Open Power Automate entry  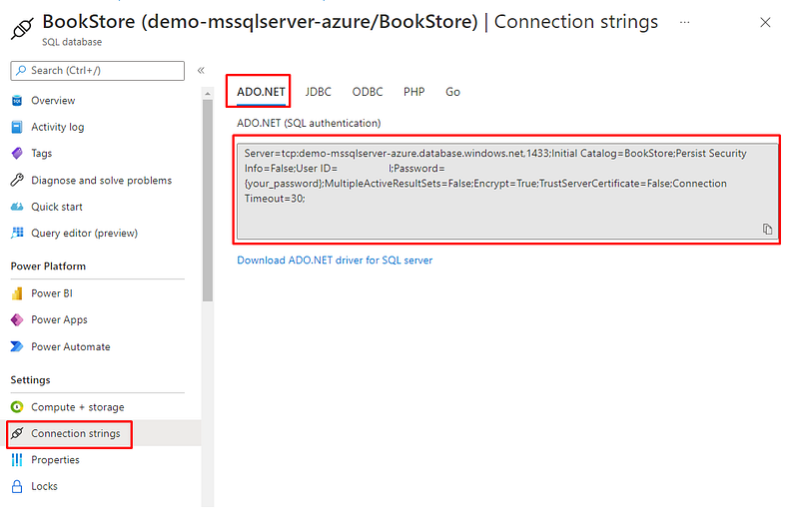pos(70,346)
